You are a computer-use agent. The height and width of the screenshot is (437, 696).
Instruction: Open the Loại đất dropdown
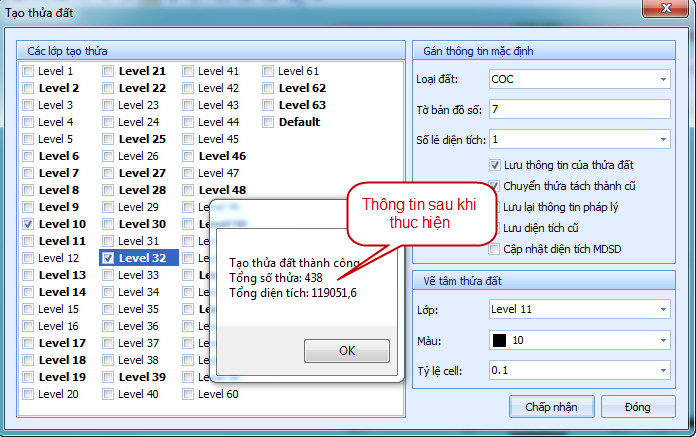click(x=662, y=79)
